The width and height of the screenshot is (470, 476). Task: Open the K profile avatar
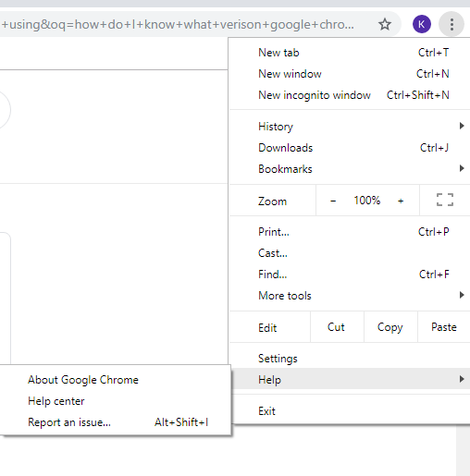(422, 24)
